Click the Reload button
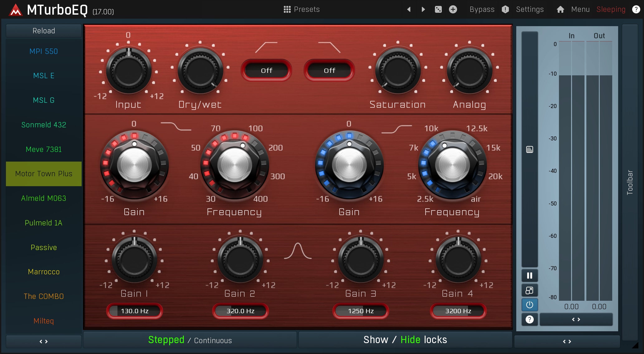This screenshot has width=644, height=354. (44, 31)
